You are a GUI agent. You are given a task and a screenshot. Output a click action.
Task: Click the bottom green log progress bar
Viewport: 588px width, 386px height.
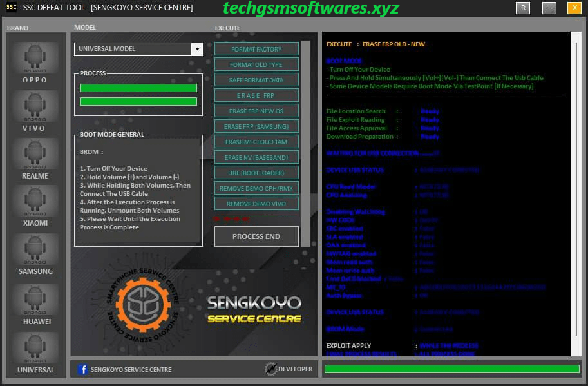click(452, 369)
